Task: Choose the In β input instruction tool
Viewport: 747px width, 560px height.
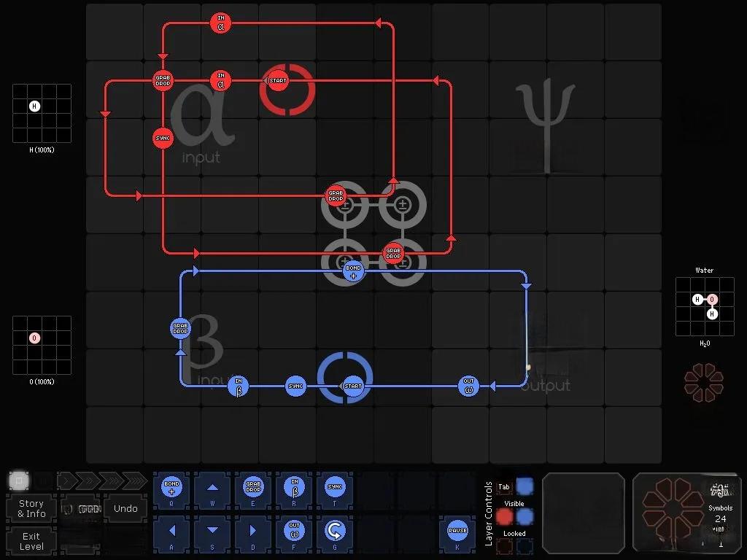Action: (294, 488)
